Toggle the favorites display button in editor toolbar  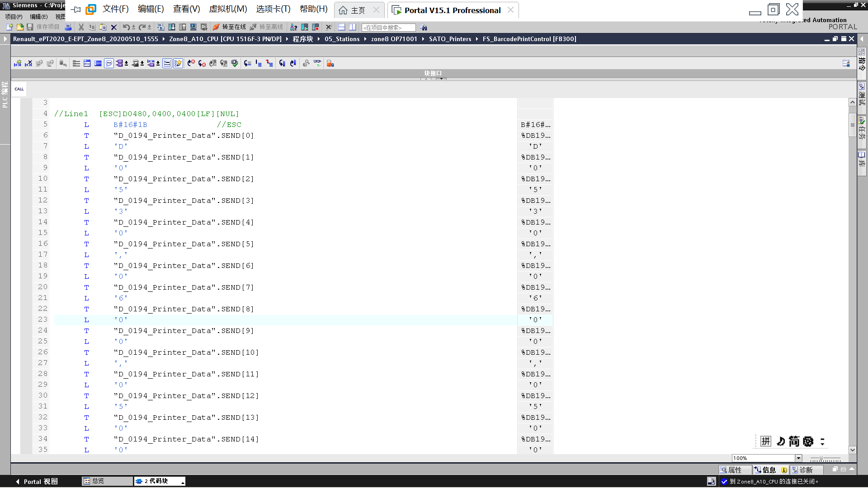(x=178, y=64)
